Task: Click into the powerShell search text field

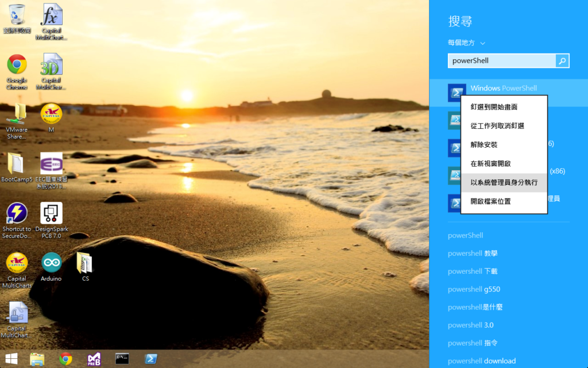Action: [x=502, y=61]
